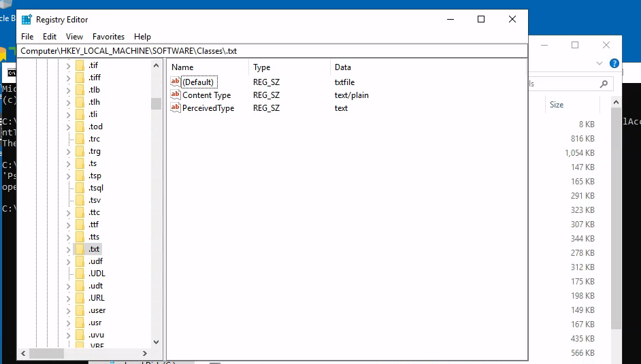Select the .UDL key folder icon

pos(80,274)
